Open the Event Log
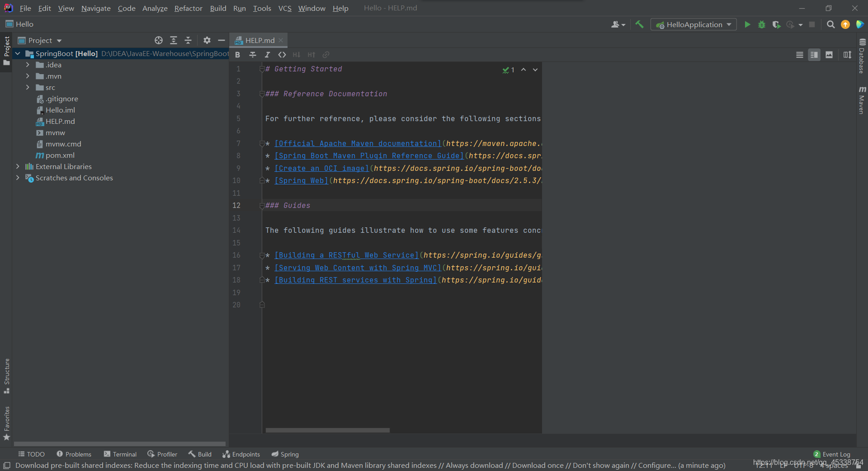 point(832,454)
